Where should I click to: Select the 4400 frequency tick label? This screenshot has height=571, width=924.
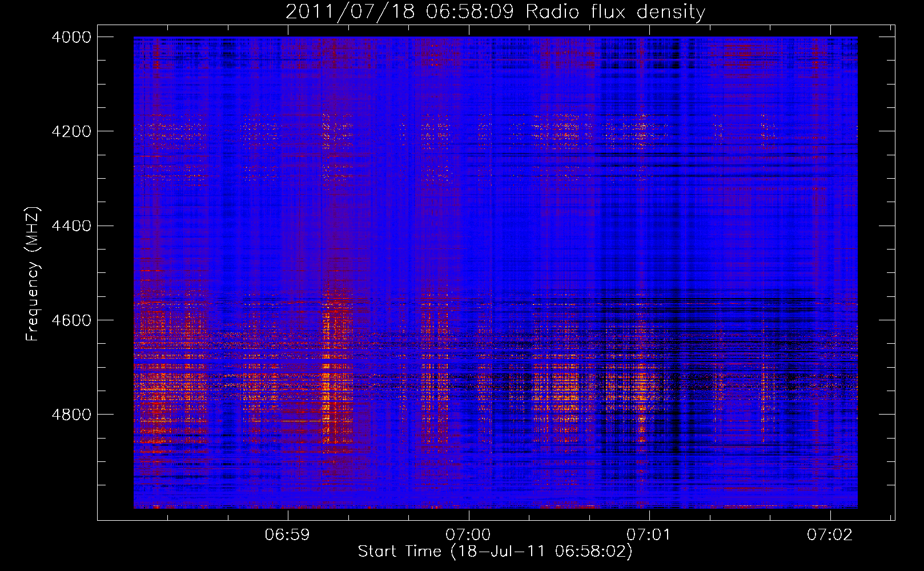coord(71,226)
